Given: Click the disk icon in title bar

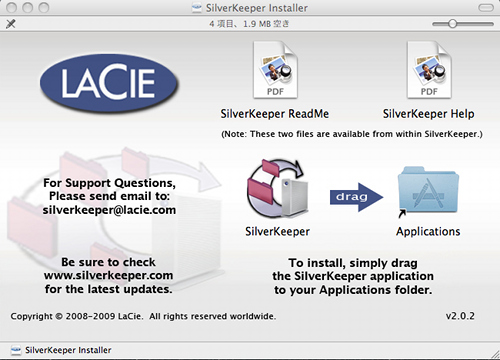Looking at the screenshot, I should [x=197, y=8].
